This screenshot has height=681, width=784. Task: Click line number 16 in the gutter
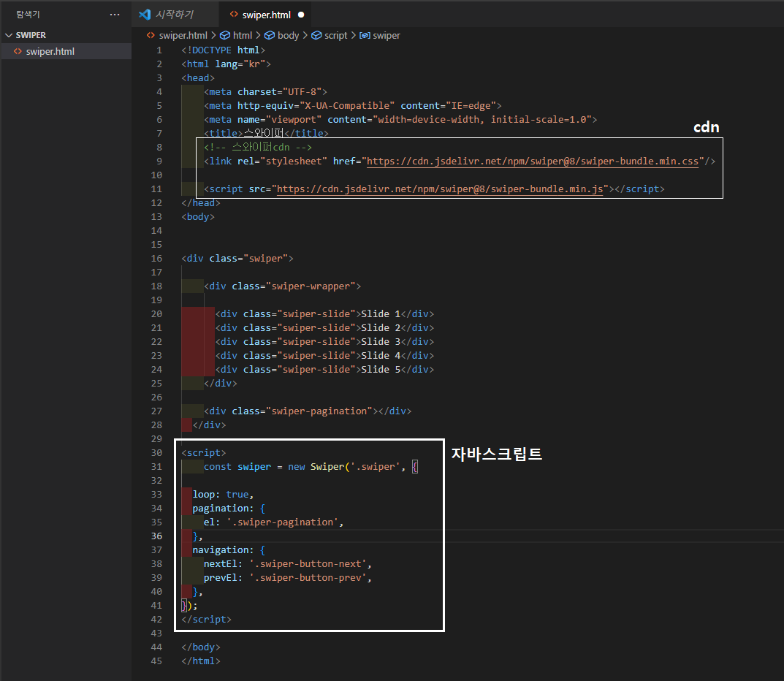pos(157,259)
